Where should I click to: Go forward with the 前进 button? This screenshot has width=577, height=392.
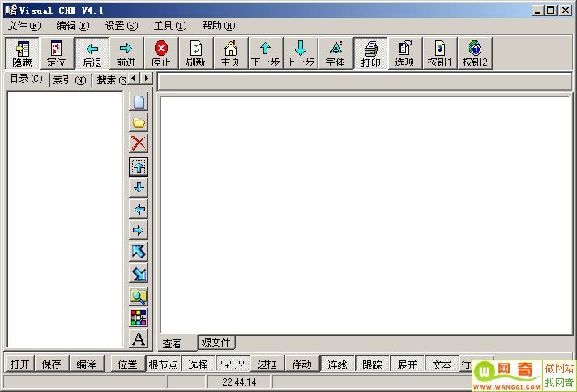coord(126,53)
